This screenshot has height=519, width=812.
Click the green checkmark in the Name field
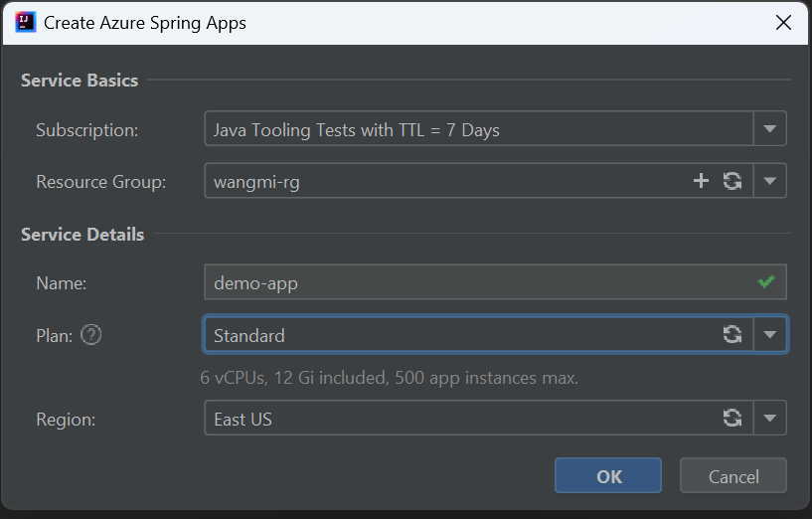coord(766,281)
